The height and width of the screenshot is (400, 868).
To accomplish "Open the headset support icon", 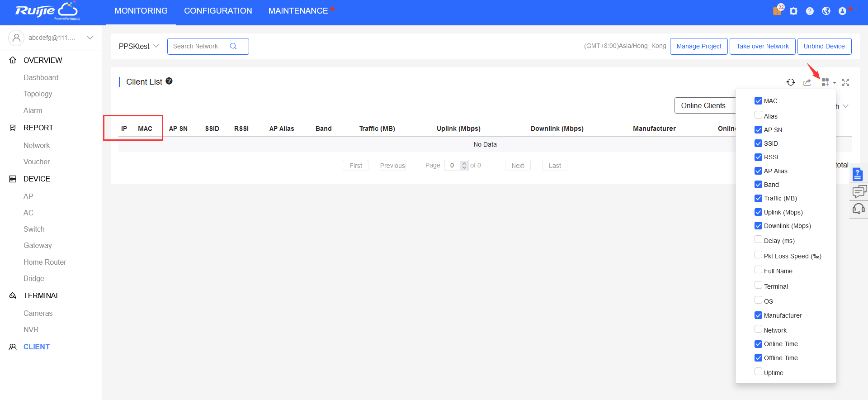I will (858, 209).
